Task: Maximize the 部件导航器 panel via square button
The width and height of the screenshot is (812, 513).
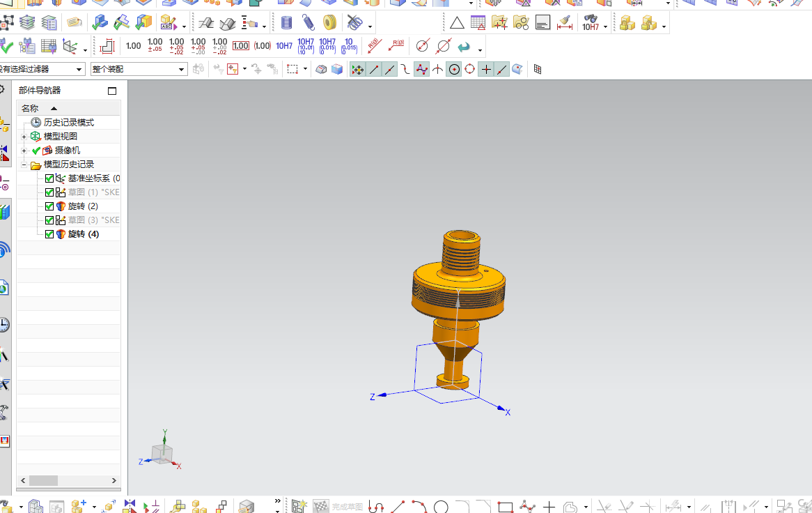Action: click(x=112, y=91)
